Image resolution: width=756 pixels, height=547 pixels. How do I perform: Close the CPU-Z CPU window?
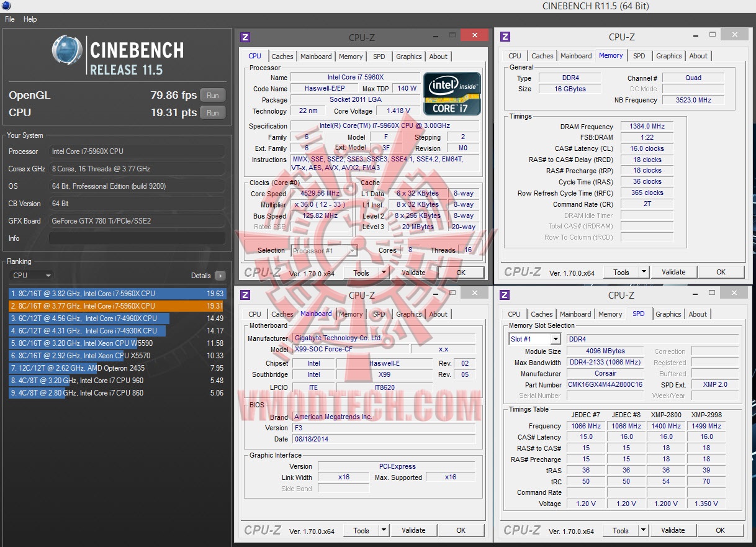[x=475, y=35]
